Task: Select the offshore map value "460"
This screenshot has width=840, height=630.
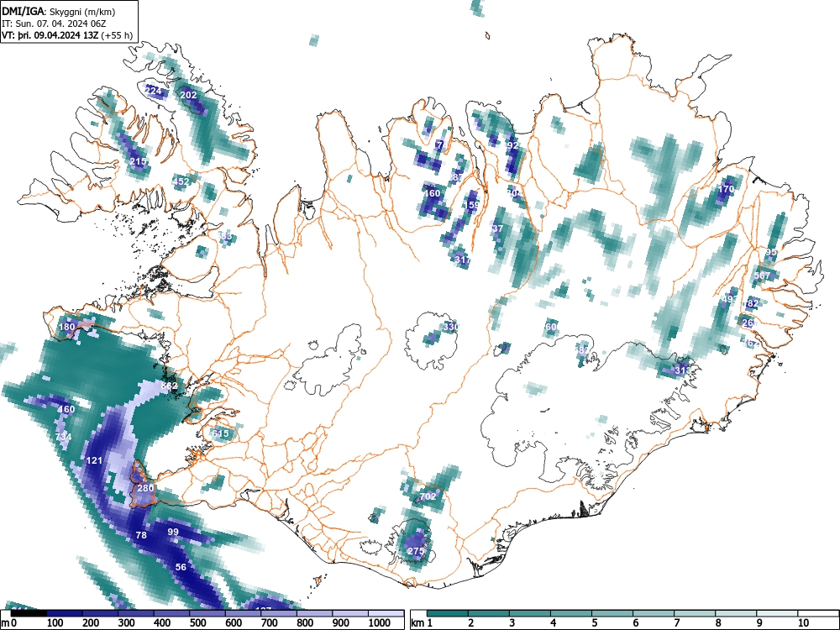Action: 66,409
